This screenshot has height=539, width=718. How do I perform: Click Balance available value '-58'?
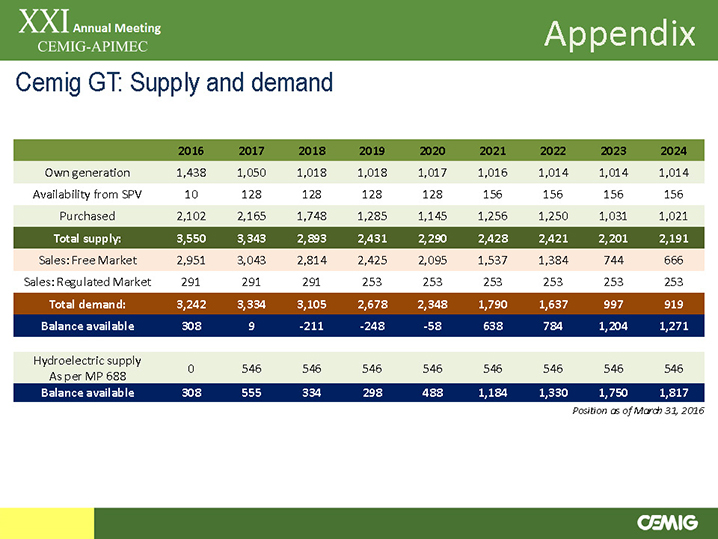[x=432, y=326]
